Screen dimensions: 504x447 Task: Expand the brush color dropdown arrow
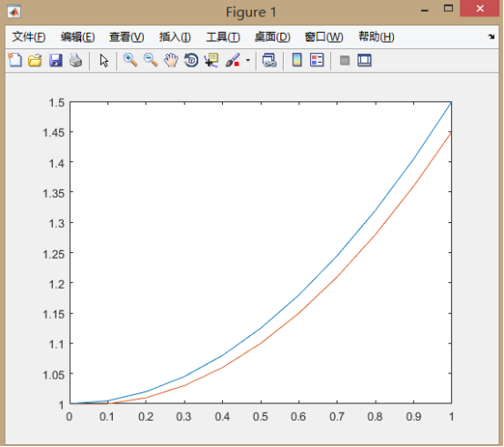pyautogui.click(x=247, y=60)
